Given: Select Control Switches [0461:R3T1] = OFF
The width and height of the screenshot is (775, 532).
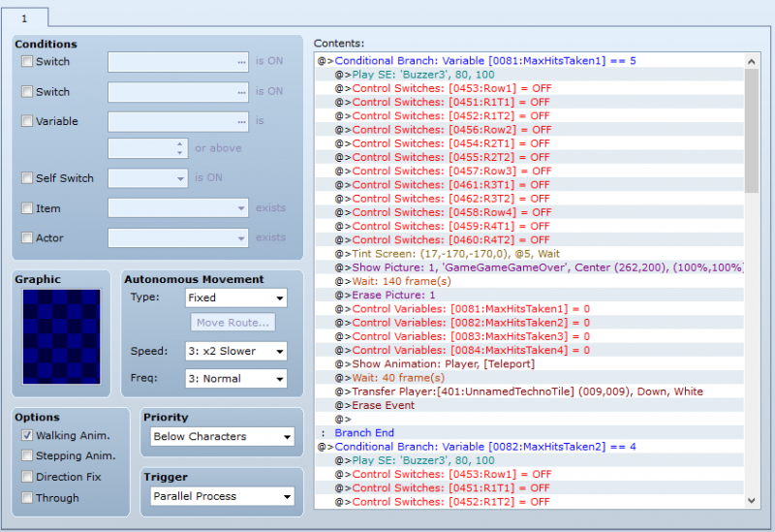Looking at the screenshot, I should coord(530,185).
